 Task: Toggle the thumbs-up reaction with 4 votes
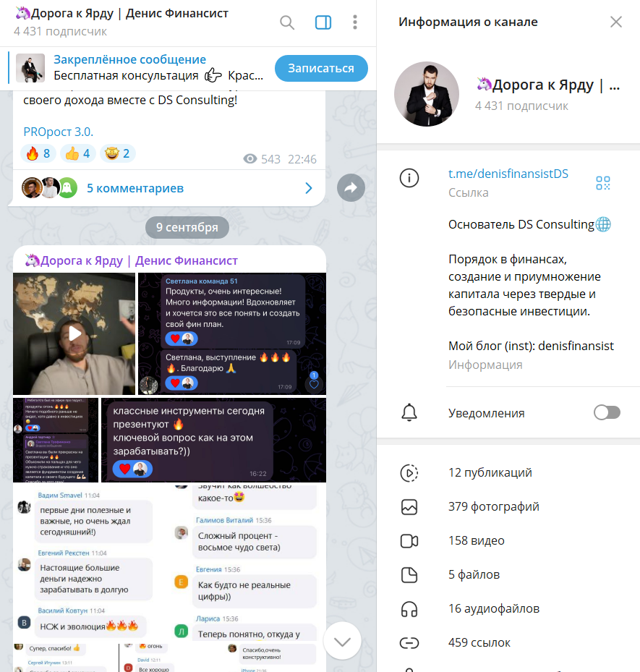point(78,153)
